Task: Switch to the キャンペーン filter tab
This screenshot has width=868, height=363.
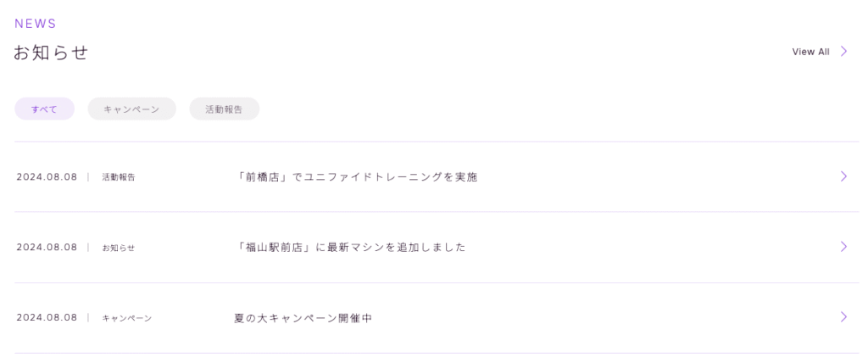Action: [x=131, y=109]
